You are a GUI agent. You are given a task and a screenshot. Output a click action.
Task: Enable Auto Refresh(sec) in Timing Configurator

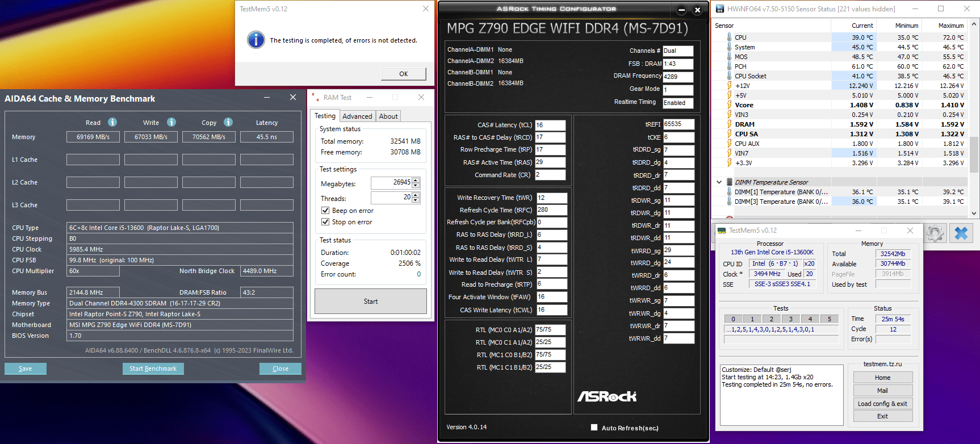point(594,428)
